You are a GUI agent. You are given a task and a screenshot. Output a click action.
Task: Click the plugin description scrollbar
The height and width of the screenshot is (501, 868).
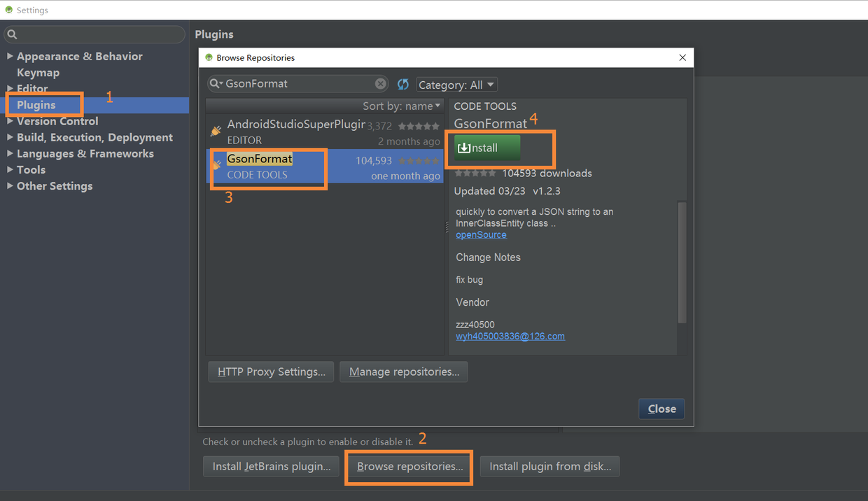click(682, 262)
